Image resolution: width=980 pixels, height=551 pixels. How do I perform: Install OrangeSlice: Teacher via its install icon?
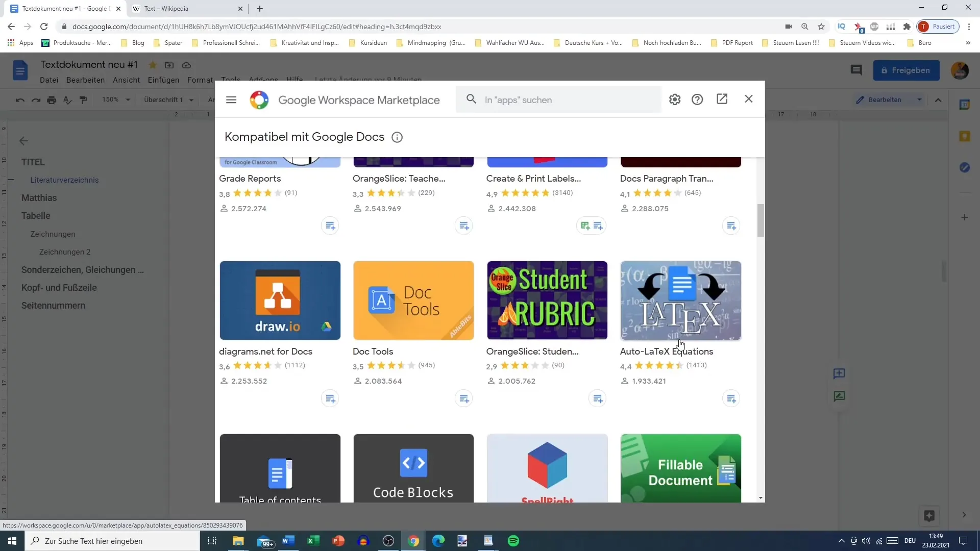464,226
